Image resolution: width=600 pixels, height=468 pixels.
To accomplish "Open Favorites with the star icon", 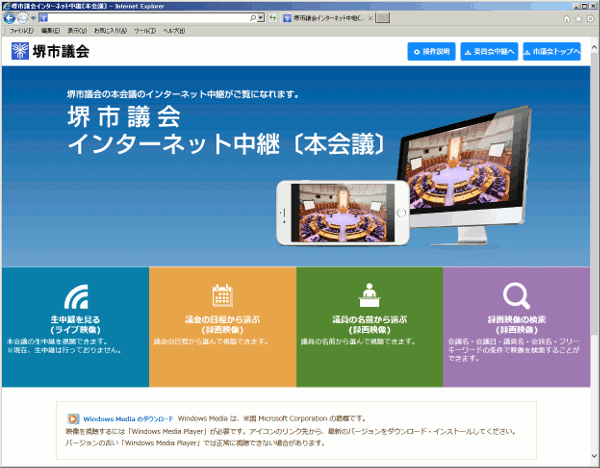I will pyautogui.click(x=578, y=19).
